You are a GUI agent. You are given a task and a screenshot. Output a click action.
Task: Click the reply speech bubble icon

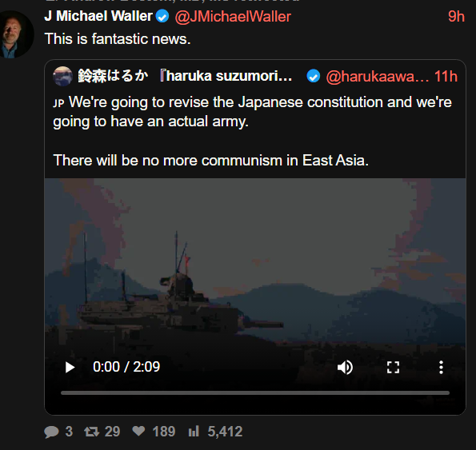tap(51, 432)
